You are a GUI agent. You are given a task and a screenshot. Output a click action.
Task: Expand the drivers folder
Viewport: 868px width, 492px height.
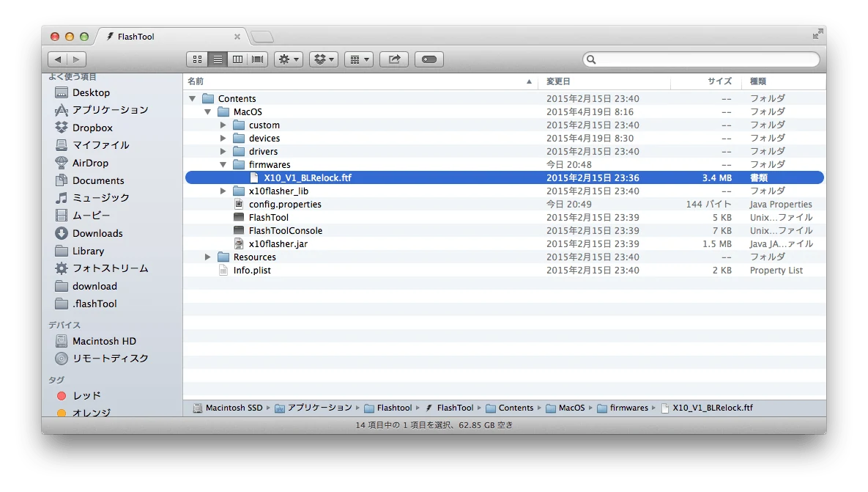tap(223, 151)
